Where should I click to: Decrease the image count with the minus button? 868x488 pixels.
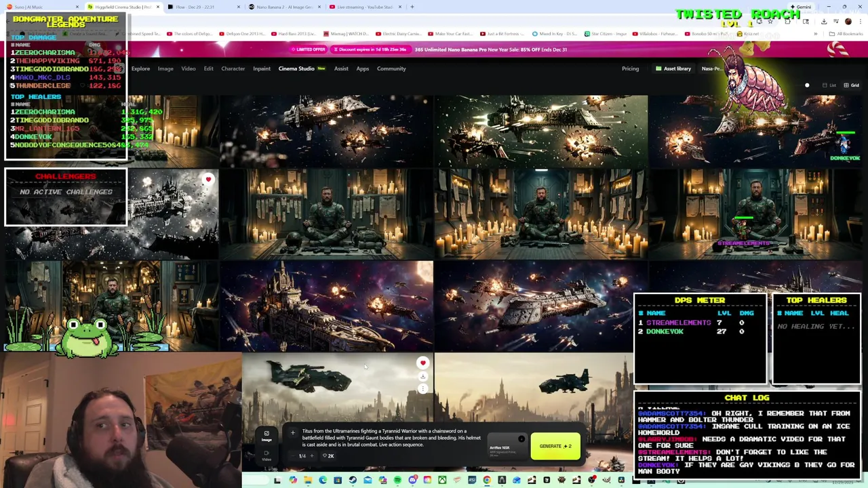294,455
